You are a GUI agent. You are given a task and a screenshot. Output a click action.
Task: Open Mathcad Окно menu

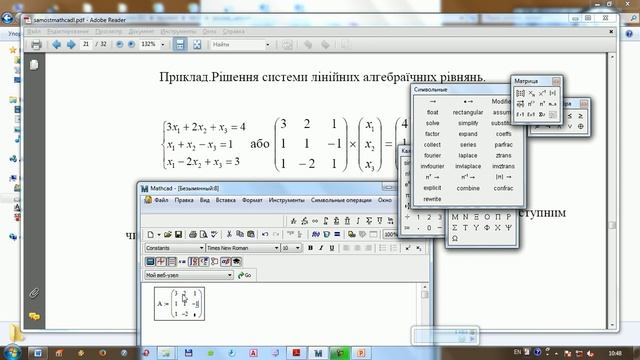point(384,200)
